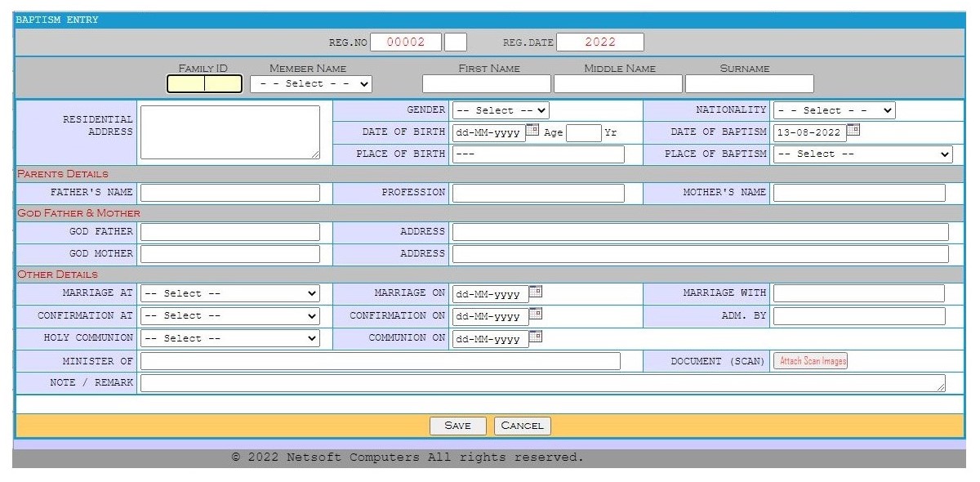Click Attach Scan Images button

tap(812, 361)
